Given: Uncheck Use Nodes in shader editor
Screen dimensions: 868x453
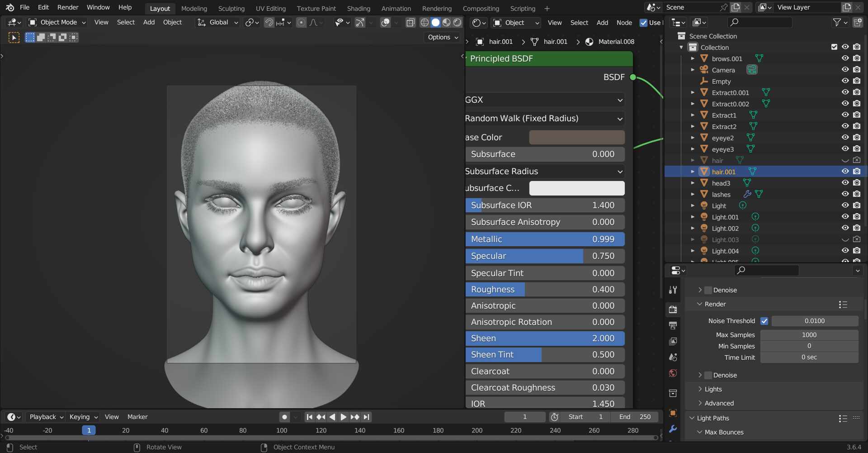Looking at the screenshot, I should pyautogui.click(x=643, y=23).
